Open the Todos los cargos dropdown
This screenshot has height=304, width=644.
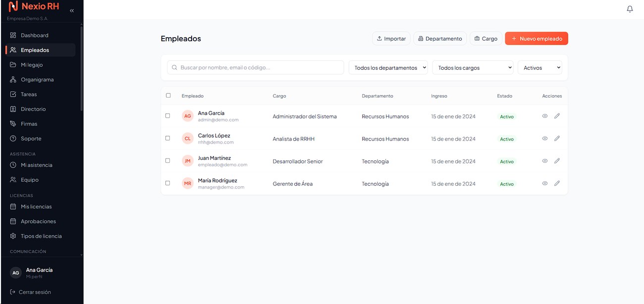point(473,68)
